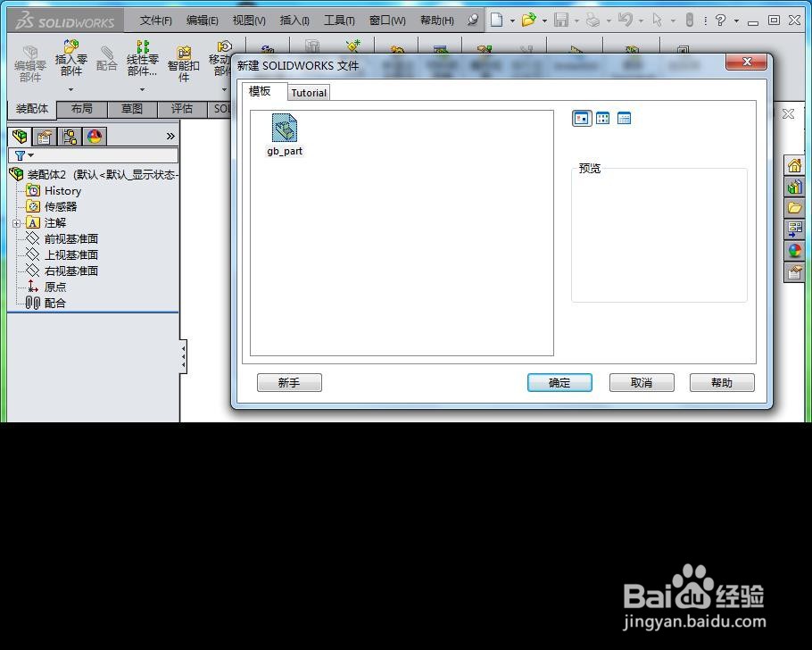Open the 编辑(E) menu
This screenshot has height=650, width=812.
202,21
